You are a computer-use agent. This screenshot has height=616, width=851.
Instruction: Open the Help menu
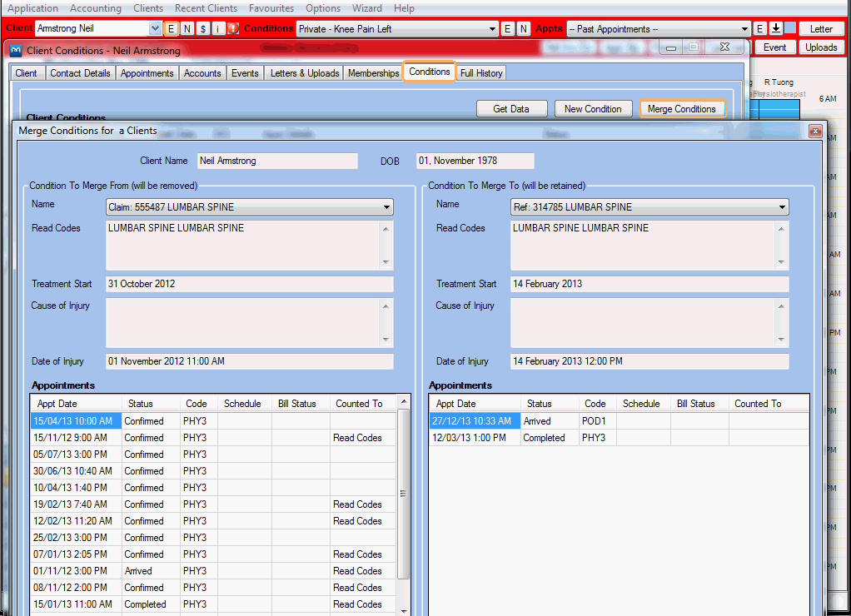404,8
